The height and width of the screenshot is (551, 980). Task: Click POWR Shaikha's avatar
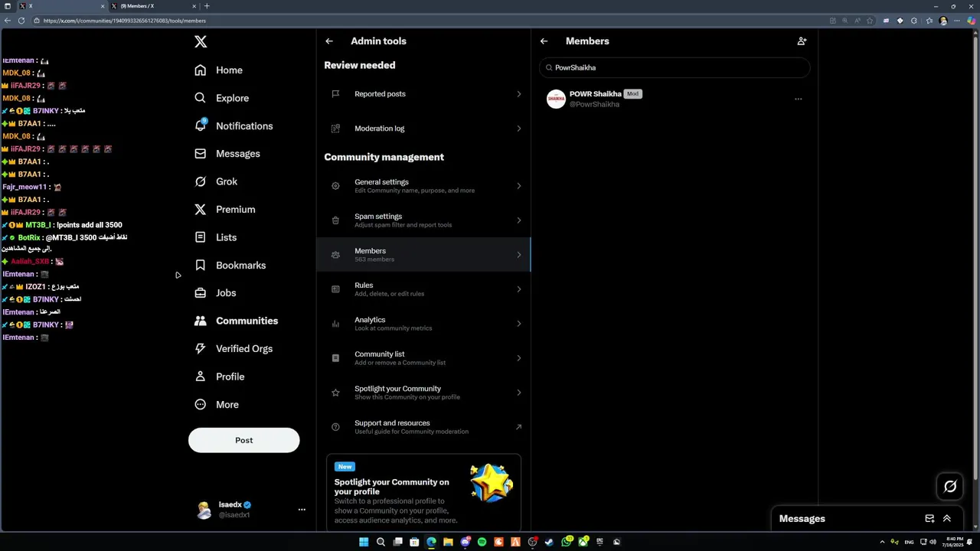click(x=556, y=99)
